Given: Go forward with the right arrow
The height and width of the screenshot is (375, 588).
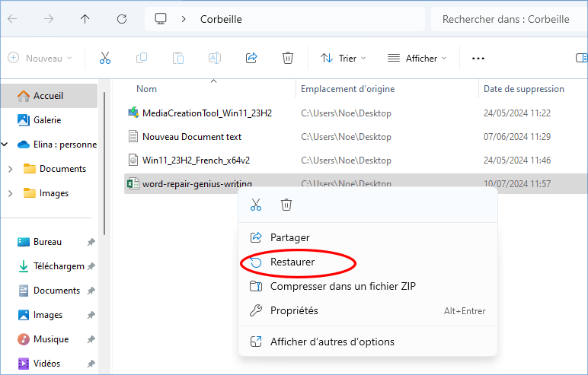Looking at the screenshot, I should (x=49, y=19).
